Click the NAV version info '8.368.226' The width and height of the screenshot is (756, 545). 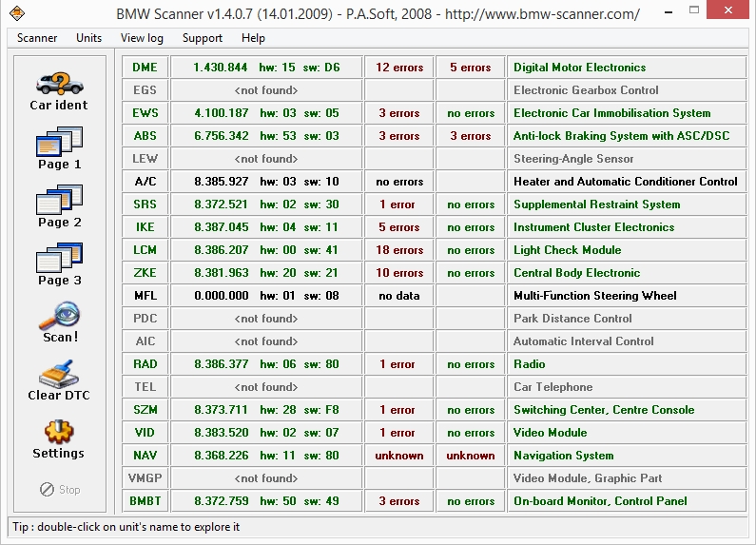tap(222, 456)
